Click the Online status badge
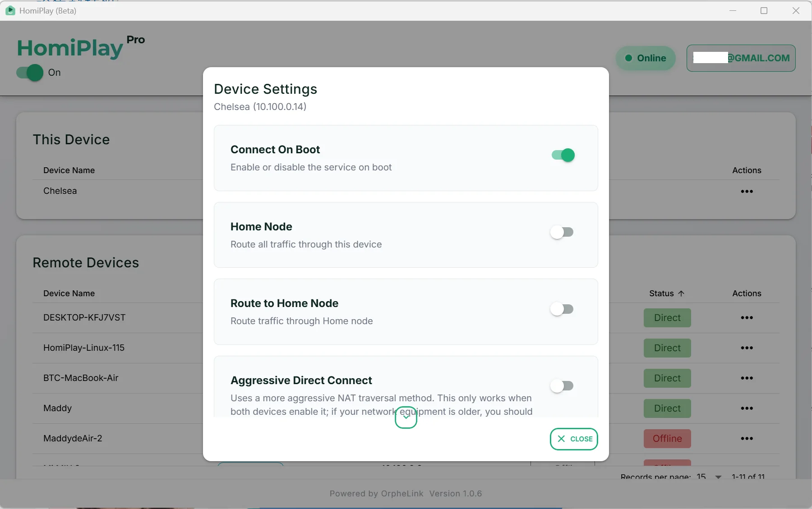The height and width of the screenshot is (509, 812). pyautogui.click(x=646, y=58)
